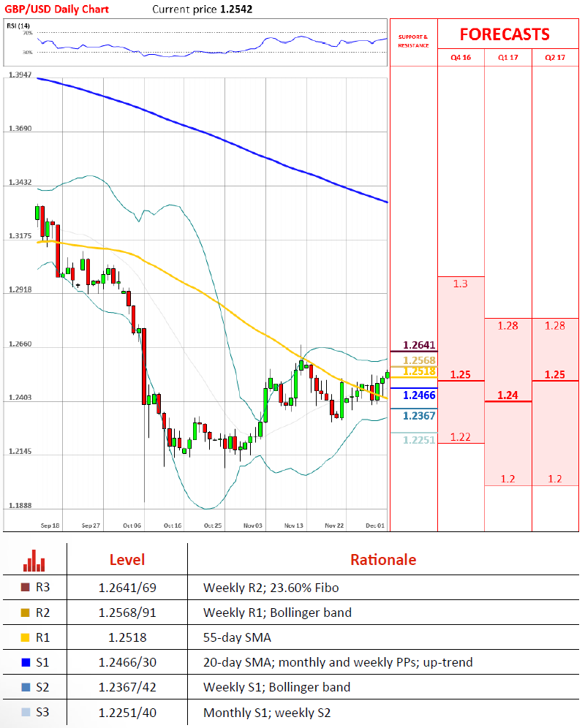Click the S3 light-blue color swatch
Screen dimensions: 585x728
point(26,712)
